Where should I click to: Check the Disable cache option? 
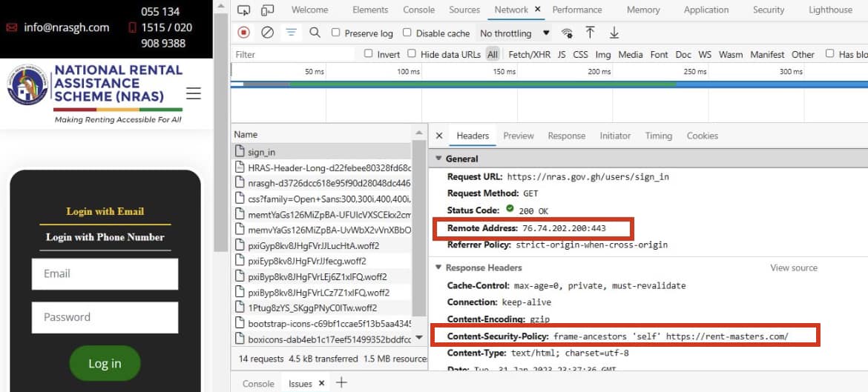[407, 33]
